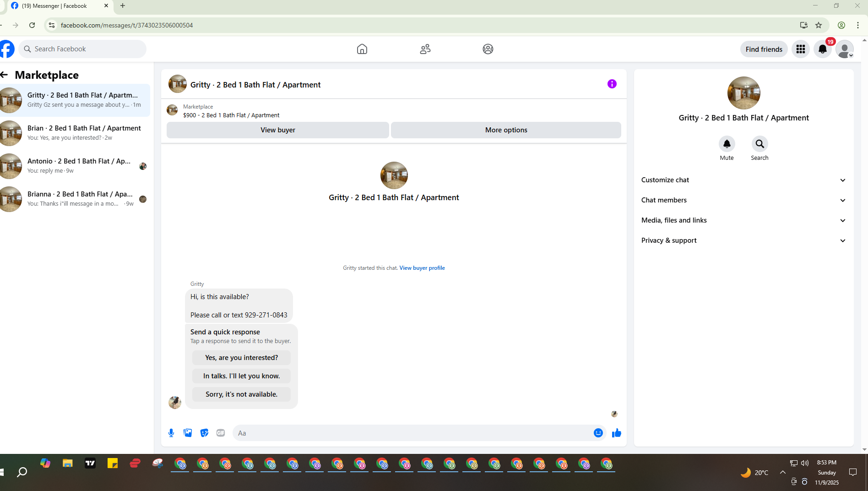Open the Friends icon in top navigation
Viewport: 868px width, 491px height.
[425, 49]
